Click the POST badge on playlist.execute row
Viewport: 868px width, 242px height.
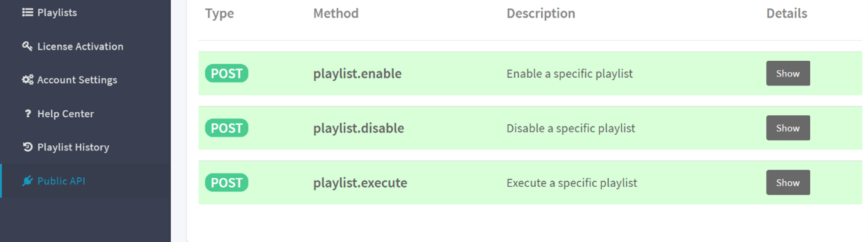click(227, 182)
